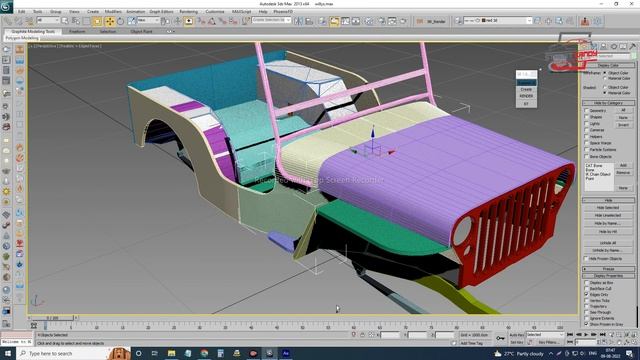The image size is (640, 360).
Task: Expand the Freeze rollout
Action: [x=608, y=269]
